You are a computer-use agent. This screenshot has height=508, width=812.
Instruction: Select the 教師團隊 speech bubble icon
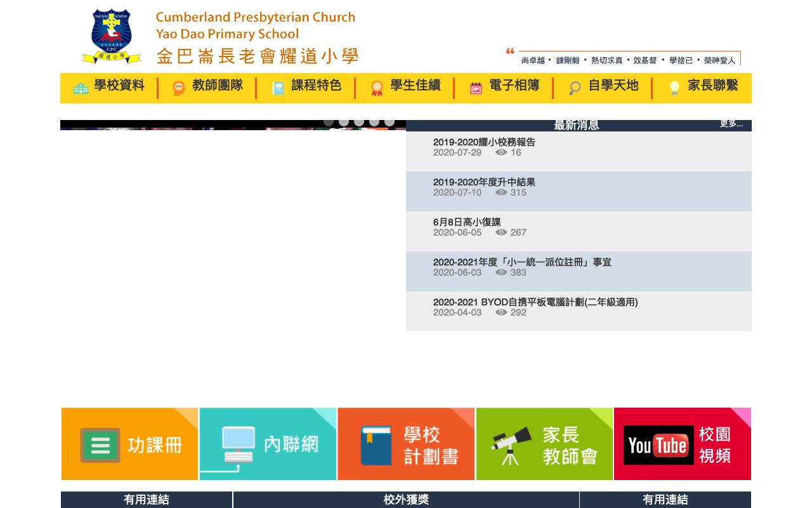pyautogui.click(x=180, y=88)
